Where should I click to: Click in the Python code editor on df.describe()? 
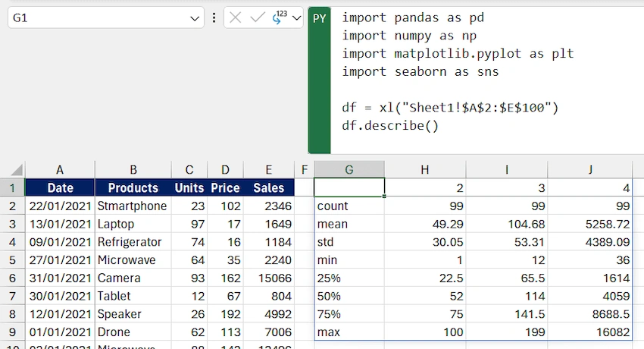(390, 125)
